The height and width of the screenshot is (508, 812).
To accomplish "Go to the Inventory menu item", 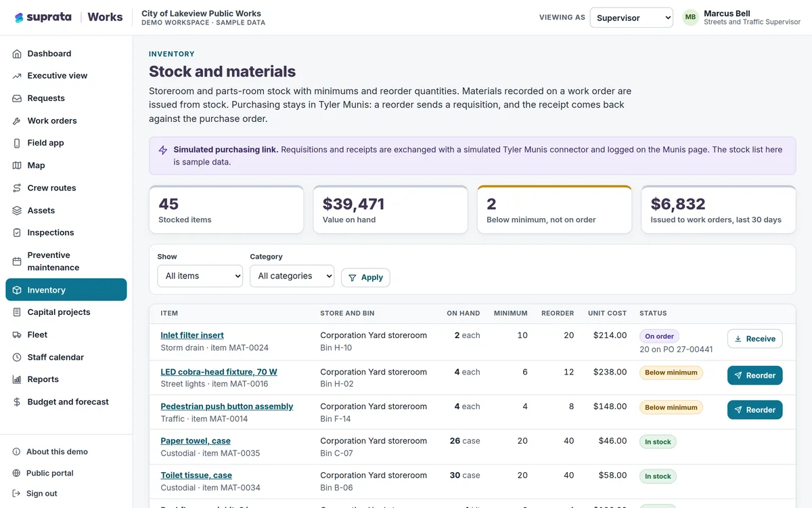I will tap(66, 290).
